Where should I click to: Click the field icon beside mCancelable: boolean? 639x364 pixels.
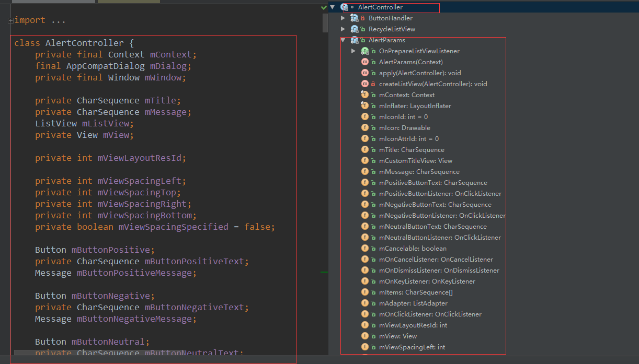(x=365, y=249)
